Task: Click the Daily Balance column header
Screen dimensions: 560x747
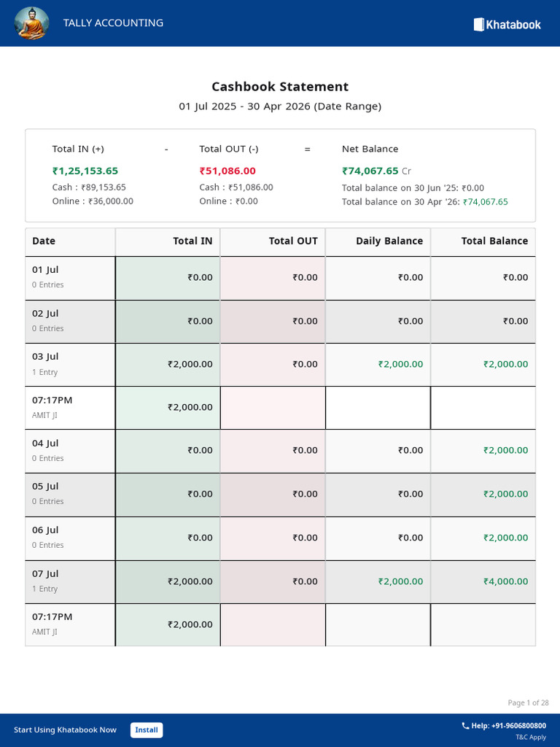Action: [378, 241]
